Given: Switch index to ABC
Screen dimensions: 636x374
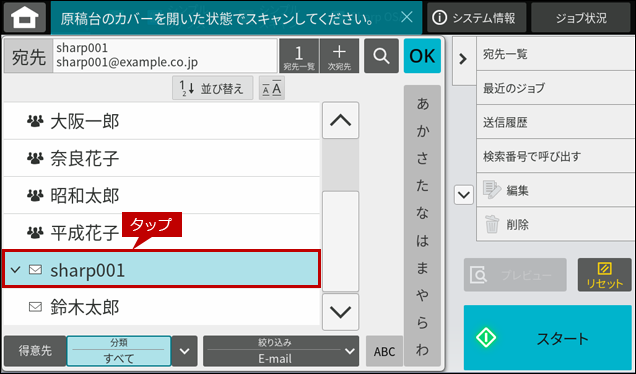Looking at the screenshot, I should click(384, 351).
